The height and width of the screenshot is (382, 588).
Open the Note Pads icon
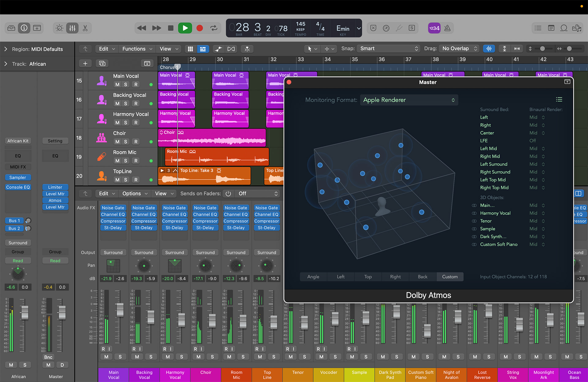[551, 28]
